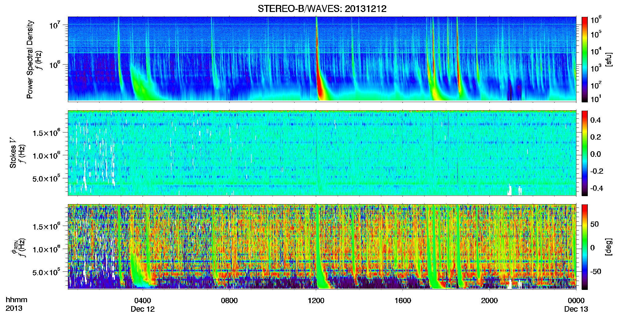This screenshot has width=644, height=332.
Task: Click the "-50" tick on the degrees color bar
Action: tap(596, 272)
